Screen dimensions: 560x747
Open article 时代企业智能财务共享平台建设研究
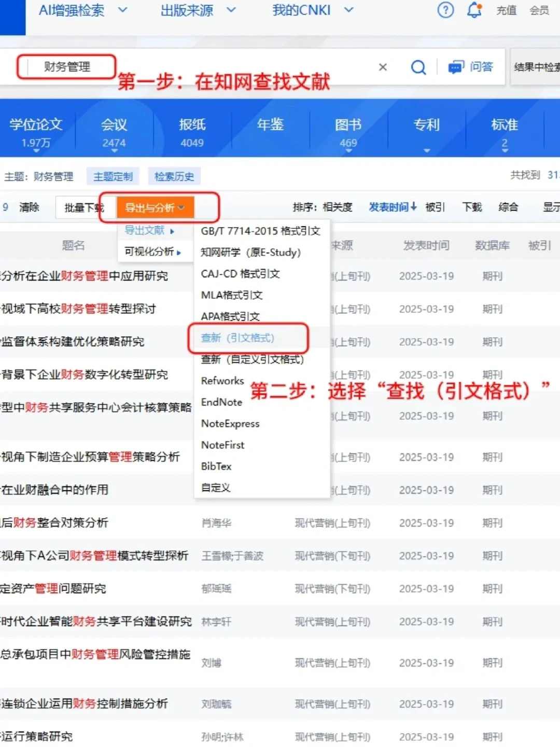pos(96,621)
